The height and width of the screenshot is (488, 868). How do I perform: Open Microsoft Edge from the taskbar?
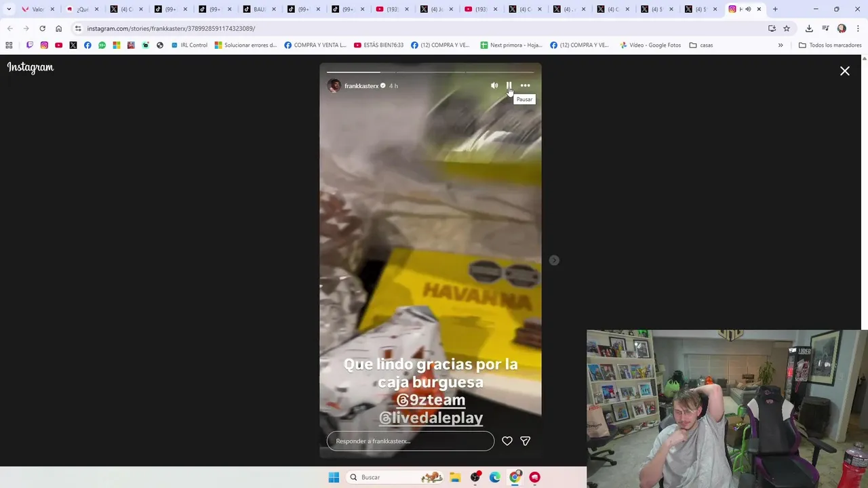tap(495, 477)
